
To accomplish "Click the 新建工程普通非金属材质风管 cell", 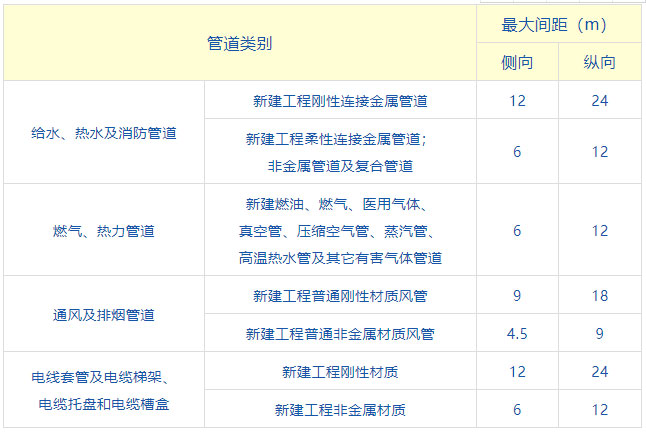I will click(340, 333).
